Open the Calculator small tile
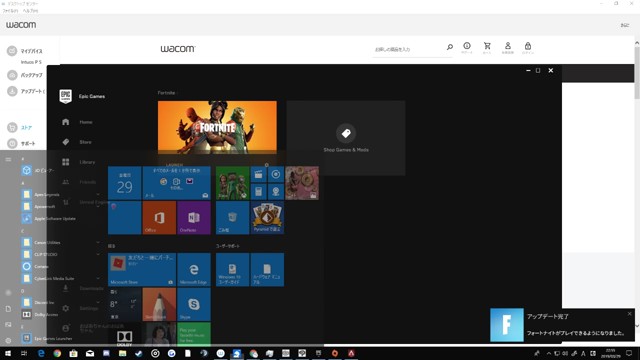The image size is (640, 360). (258, 191)
